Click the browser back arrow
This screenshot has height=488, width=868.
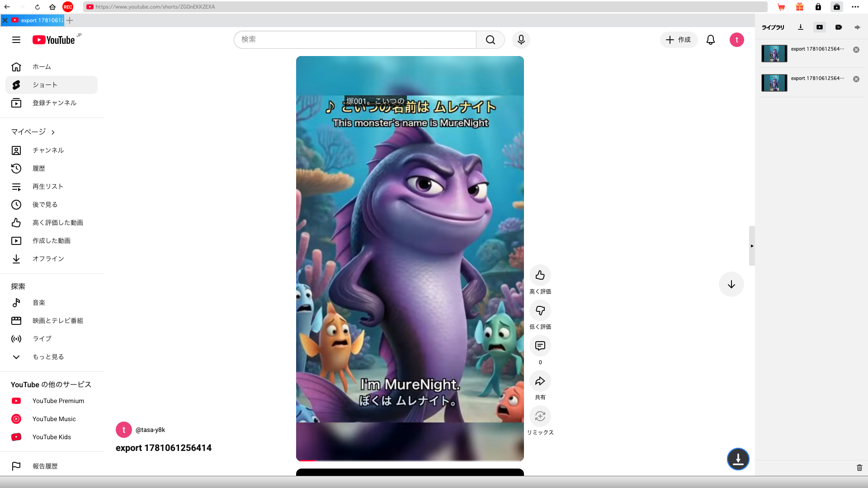7,7
